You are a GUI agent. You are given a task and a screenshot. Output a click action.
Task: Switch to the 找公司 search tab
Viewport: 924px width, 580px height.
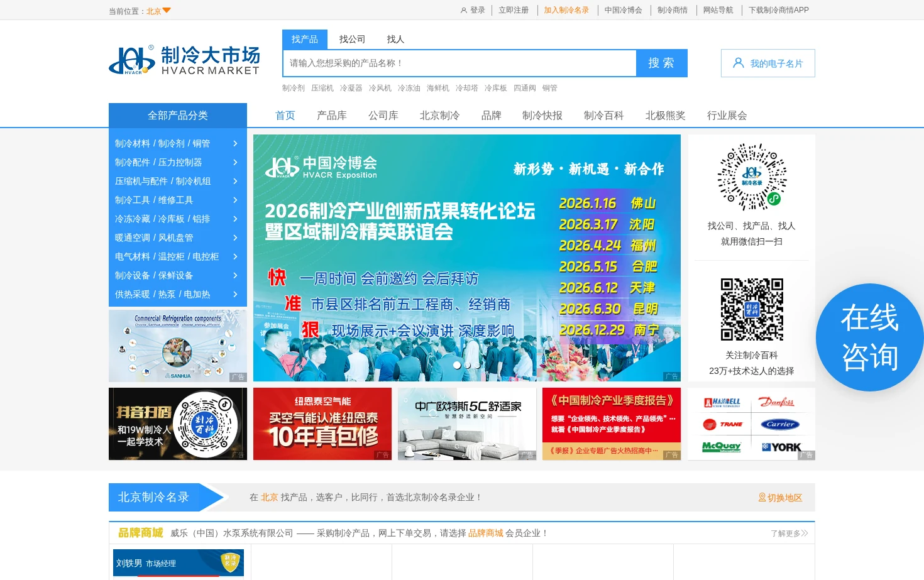[352, 39]
